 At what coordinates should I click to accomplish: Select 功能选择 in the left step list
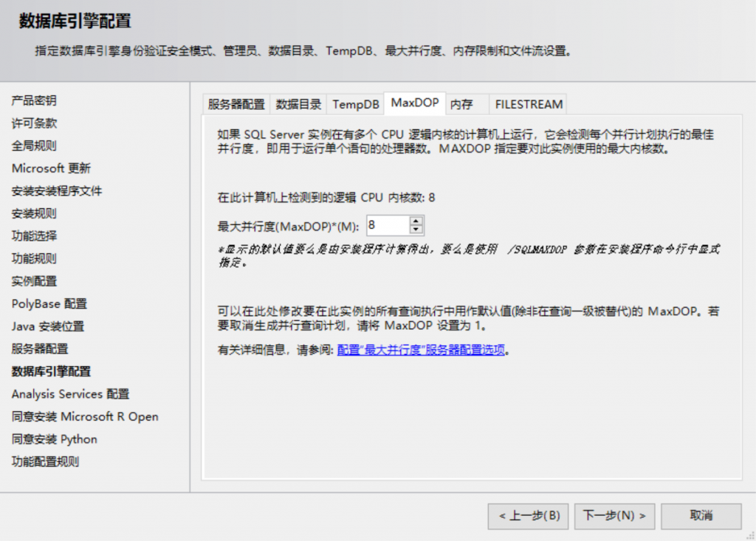34,236
